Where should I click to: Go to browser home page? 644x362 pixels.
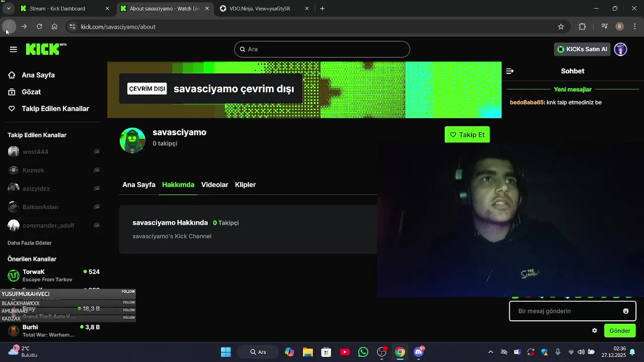54,27
